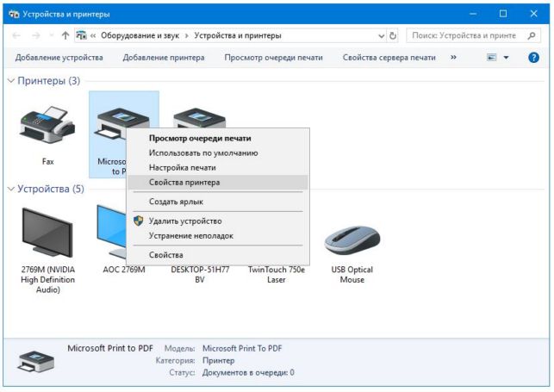The width and height of the screenshot is (554, 392).
Task: Change view using the view icon button
Action: click(x=491, y=58)
